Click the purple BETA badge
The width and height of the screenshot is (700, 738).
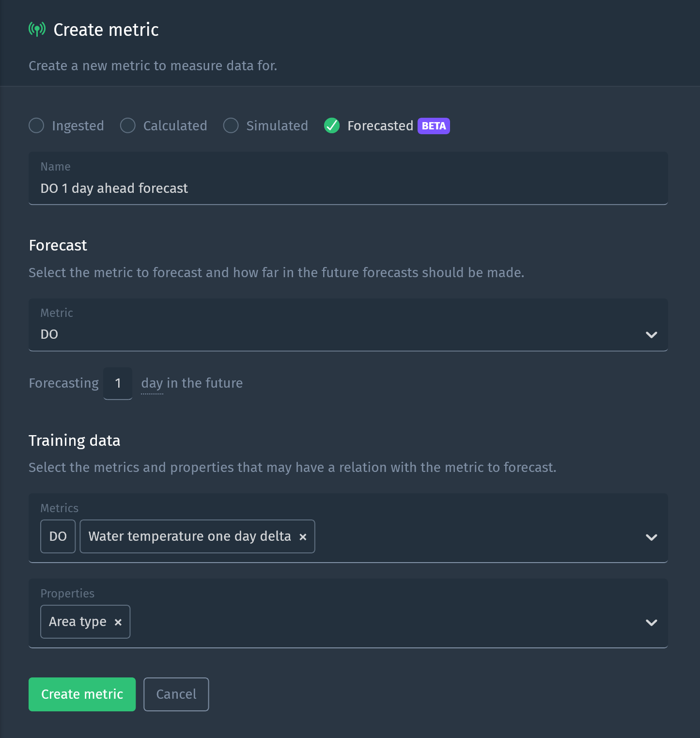coord(434,126)
